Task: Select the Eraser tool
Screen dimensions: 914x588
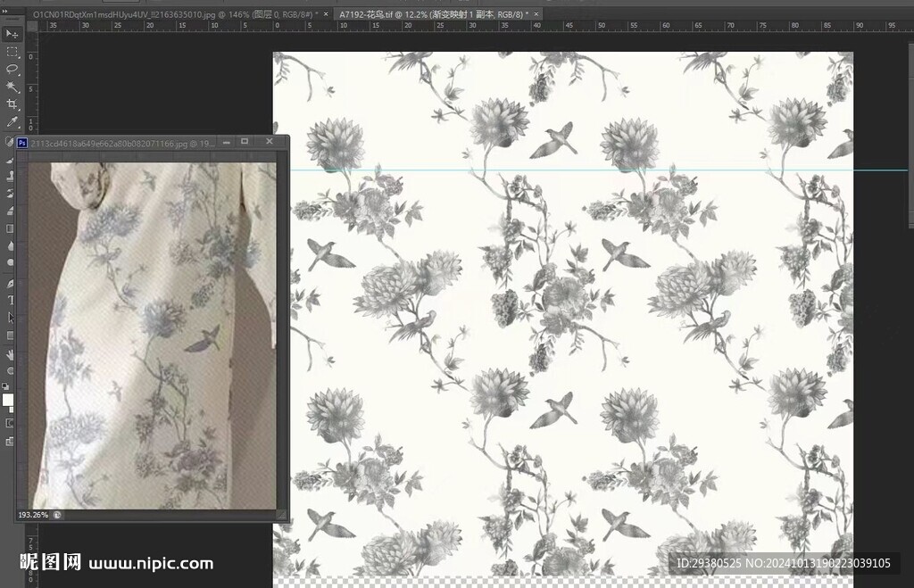Action: (9, 211)
